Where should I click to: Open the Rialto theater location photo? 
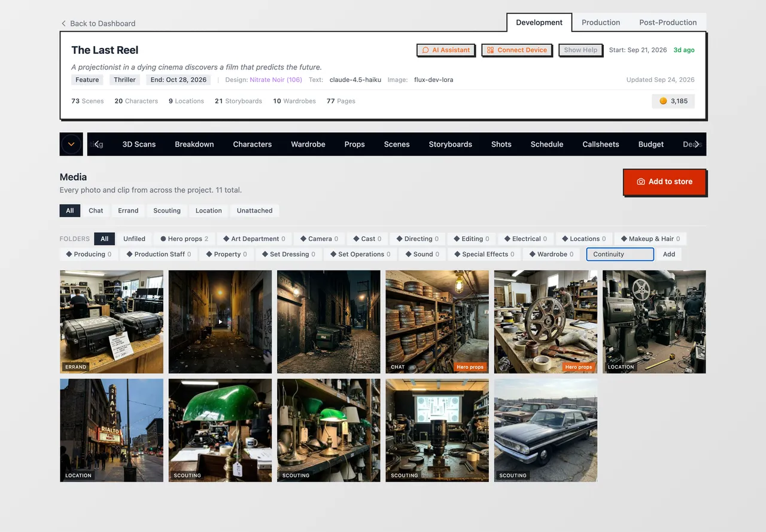click(111, 430)
